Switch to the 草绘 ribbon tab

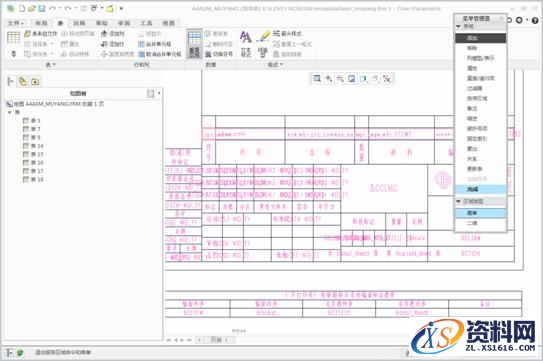[102, 23]
